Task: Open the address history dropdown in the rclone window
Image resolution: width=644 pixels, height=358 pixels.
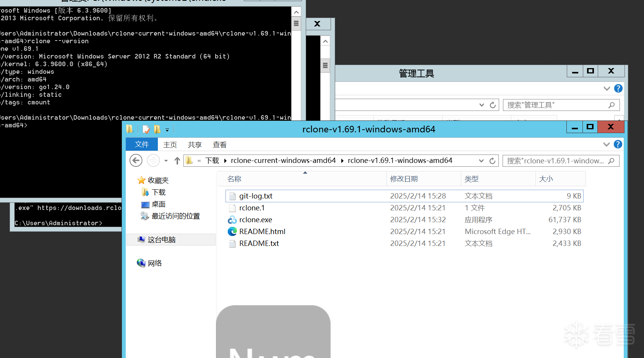Action: [x=481, y=161]
